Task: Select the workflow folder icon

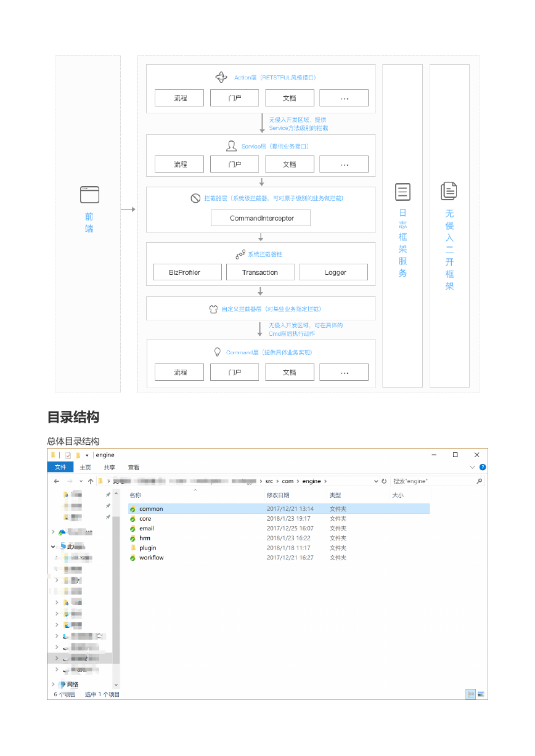Action: click(133, 558)
